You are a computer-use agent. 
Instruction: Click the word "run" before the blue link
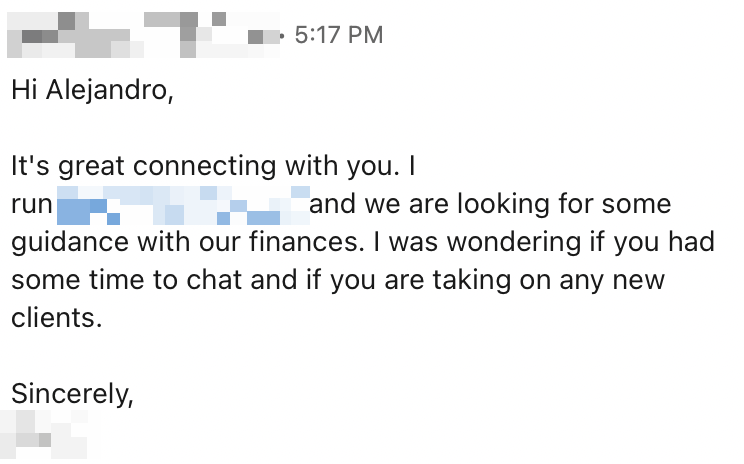coord(32,205)
